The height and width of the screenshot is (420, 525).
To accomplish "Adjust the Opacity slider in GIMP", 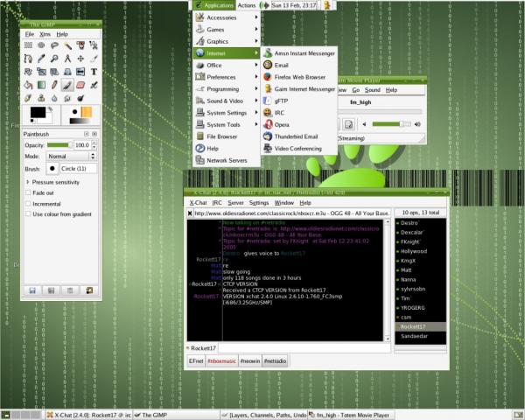I will click(59, 145).
